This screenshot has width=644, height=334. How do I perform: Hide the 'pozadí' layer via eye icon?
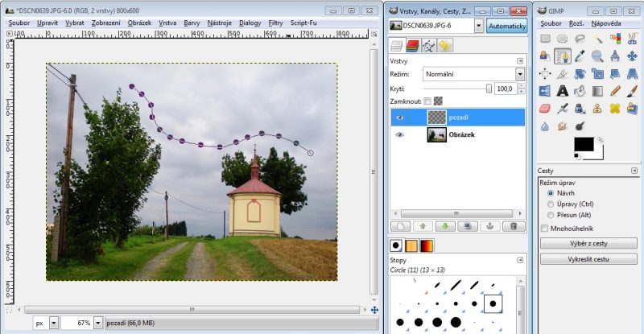pos(399,118)
